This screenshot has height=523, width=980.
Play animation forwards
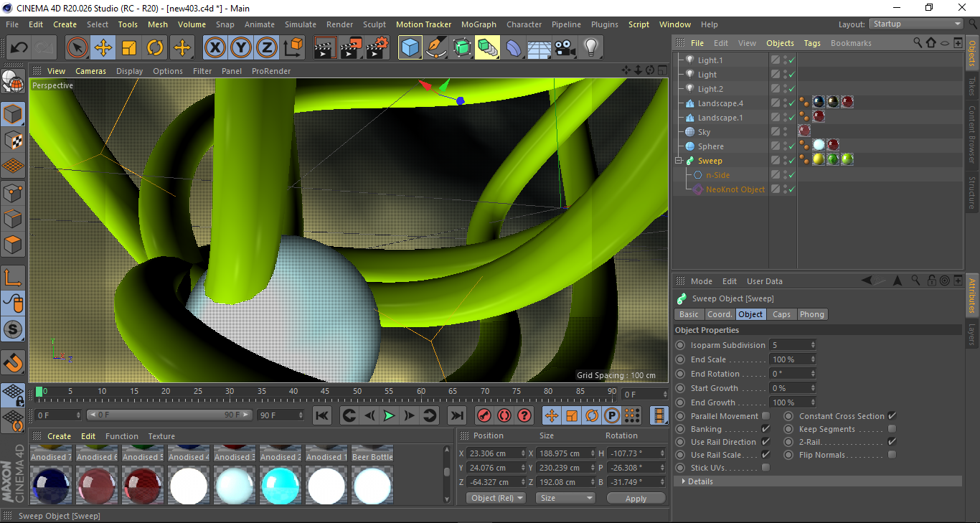(389, 415)
